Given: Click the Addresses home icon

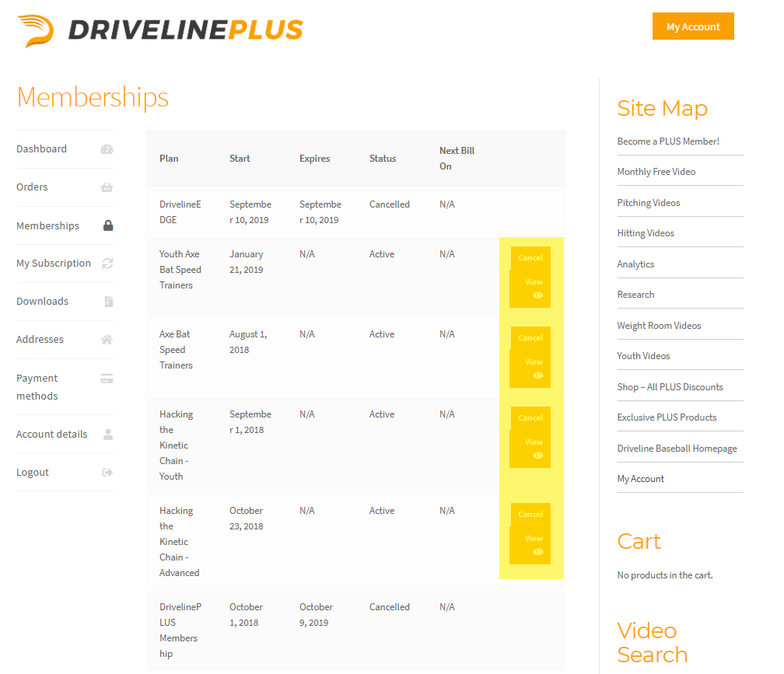Looking at the screenshot, I should [107, 340].
